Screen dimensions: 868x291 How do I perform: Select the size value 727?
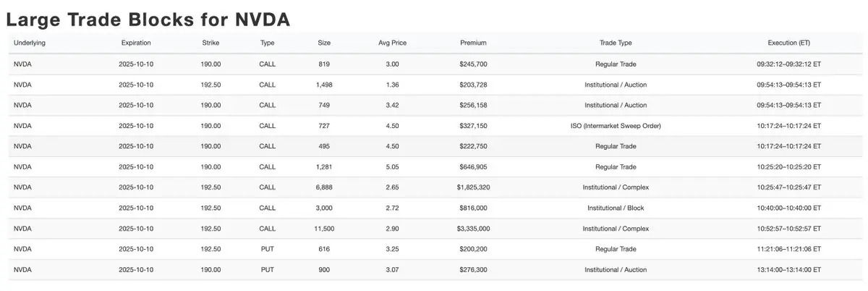click(x=324, y=125)
